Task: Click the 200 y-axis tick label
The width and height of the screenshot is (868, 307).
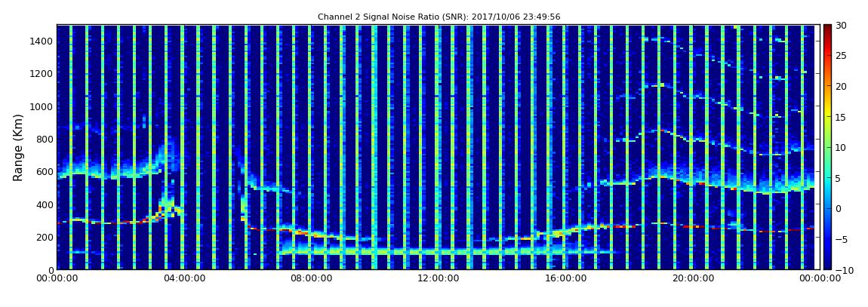Action: [45, 238]
